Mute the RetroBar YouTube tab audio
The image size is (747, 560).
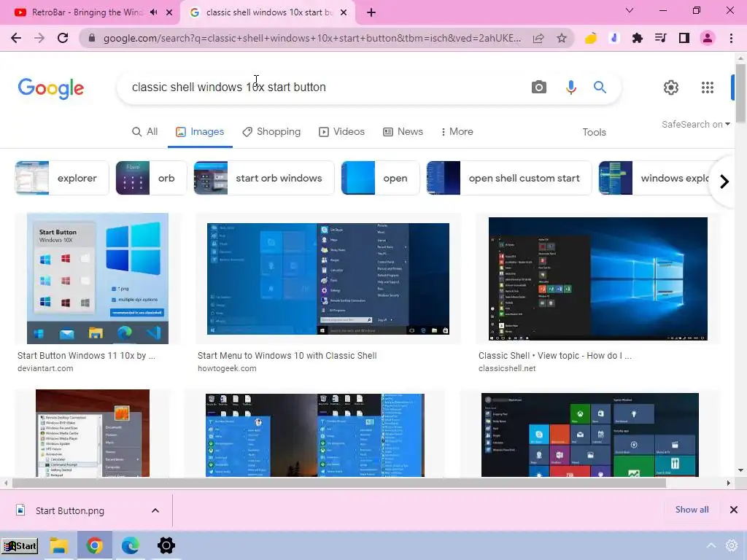click(153, 12)
